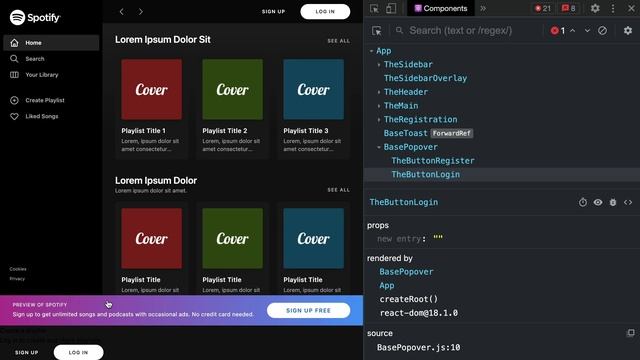Click log component data bug icon
The image size is (640, 360).
click(x=613, y=202)
